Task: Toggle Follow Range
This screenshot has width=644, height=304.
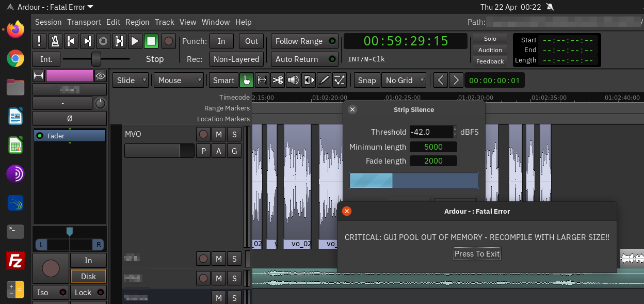Action: pos(304,41)
